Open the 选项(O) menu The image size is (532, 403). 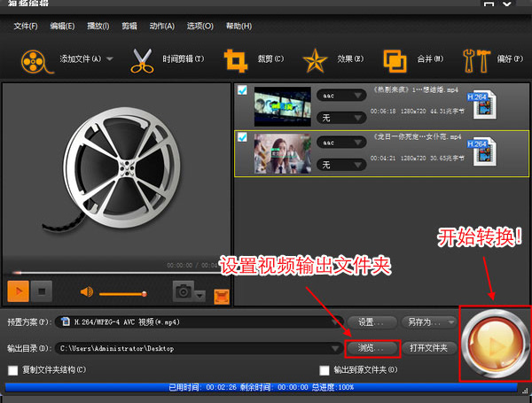click(200, 27)
